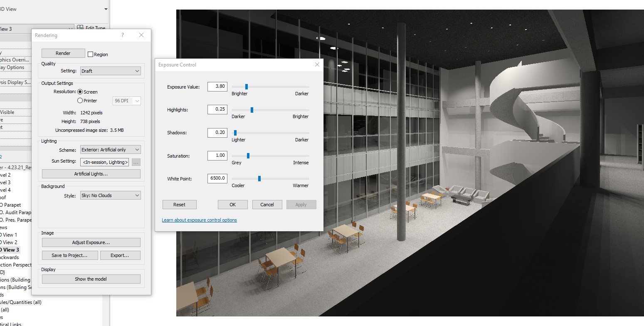Click Adjust Exposure in the Image section
Screen dimensions: 644x326
[91, 242]
